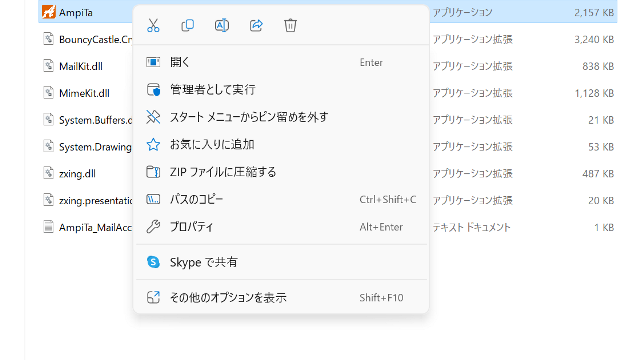
Task: Click the System.Buffers file icon
Action: [x=49, y=120]
